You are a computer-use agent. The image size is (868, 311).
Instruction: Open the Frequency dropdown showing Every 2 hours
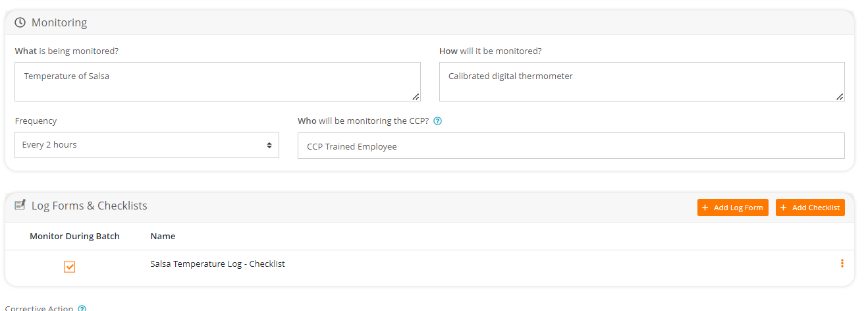pyautogui.click(x=146, y=145)
